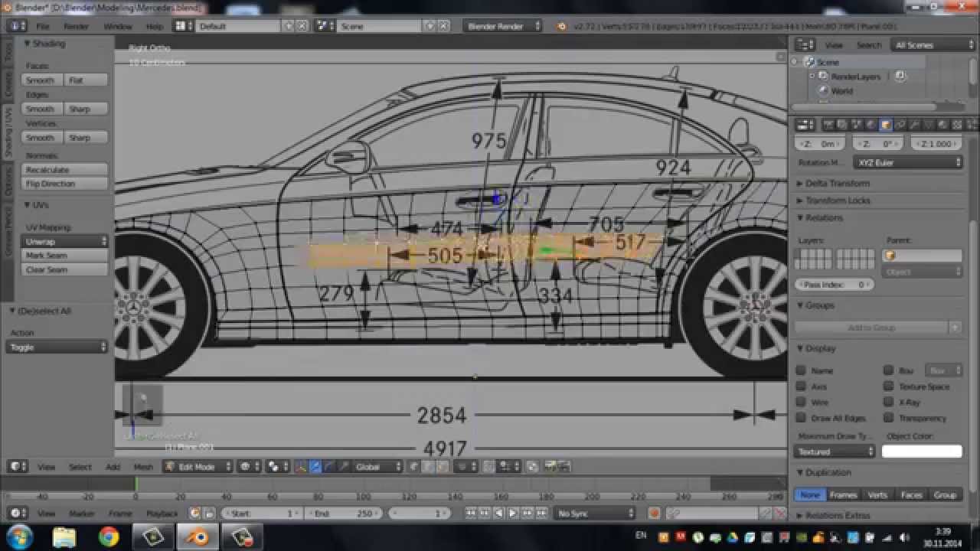The width and height of the screenshot is (980, 551).
Task: Add a new screen layout with the plus icon beside Default
Action: [x=289, y=26]
